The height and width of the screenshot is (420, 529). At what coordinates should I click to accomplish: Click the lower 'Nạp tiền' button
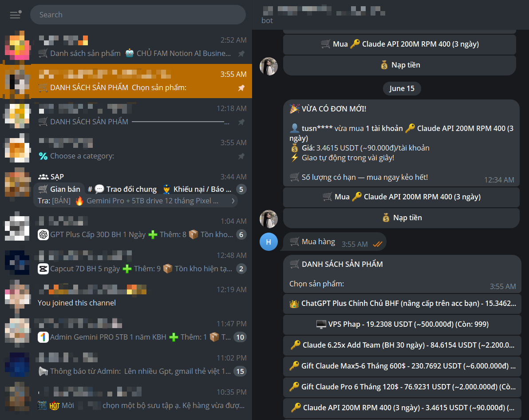pyautogui.click(x=401, y=218)
